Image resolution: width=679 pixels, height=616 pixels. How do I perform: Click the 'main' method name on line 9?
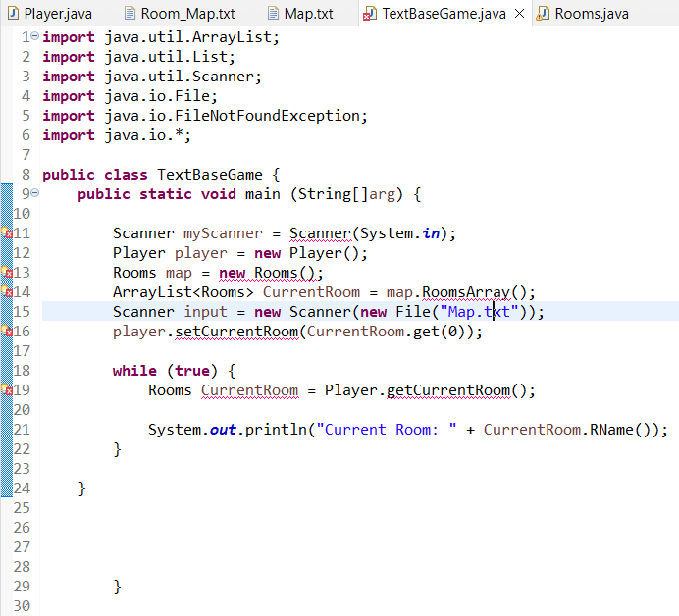point(262,194)
